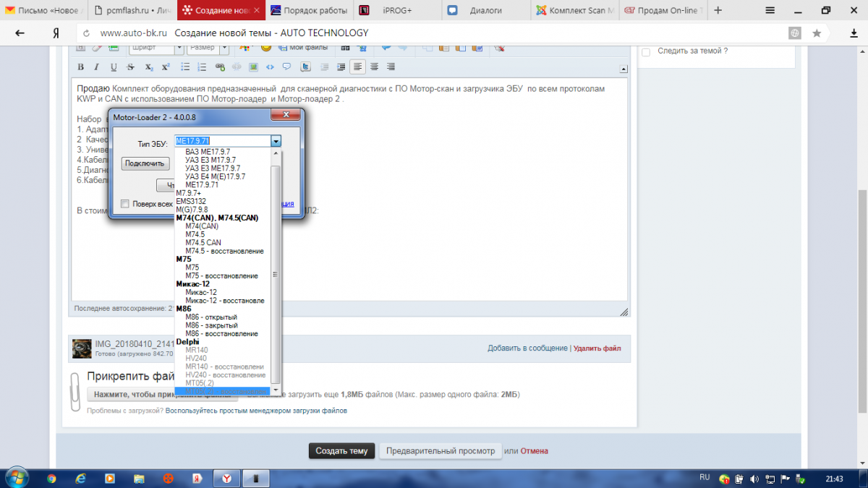Click the ECU dropdown list scrollbar thumb
Screen dimensions: 868x488
point(275,275)
